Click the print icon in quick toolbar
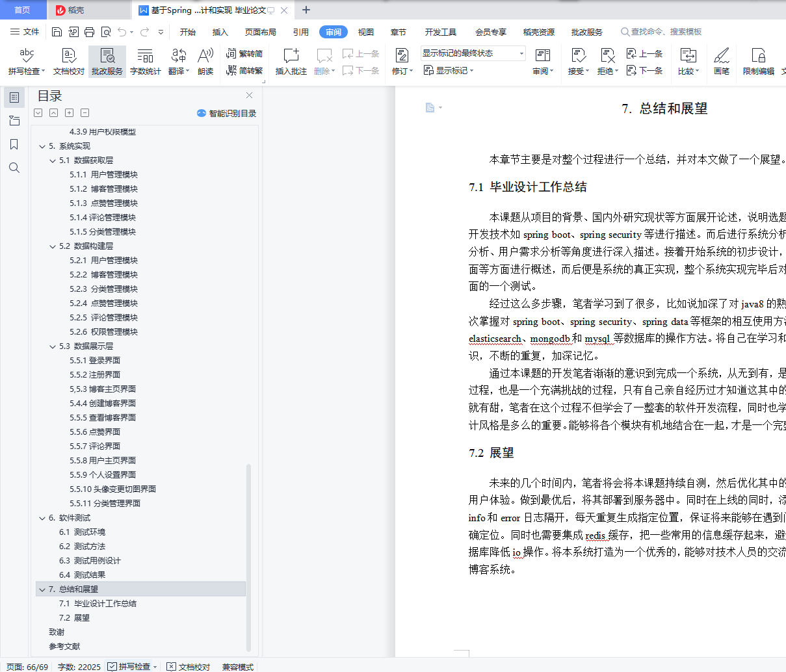Image resolution: width=786 pixels, height=672 pixels. (x=89, y=32)
